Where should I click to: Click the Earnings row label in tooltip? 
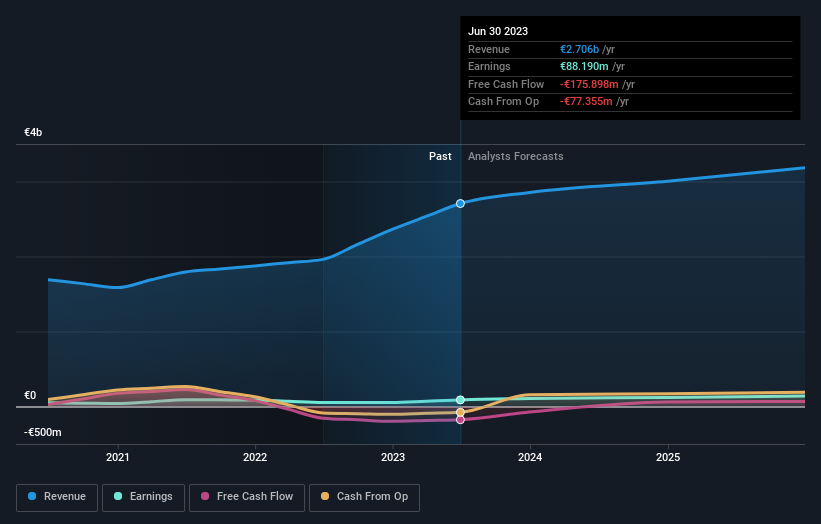[489, 66]
